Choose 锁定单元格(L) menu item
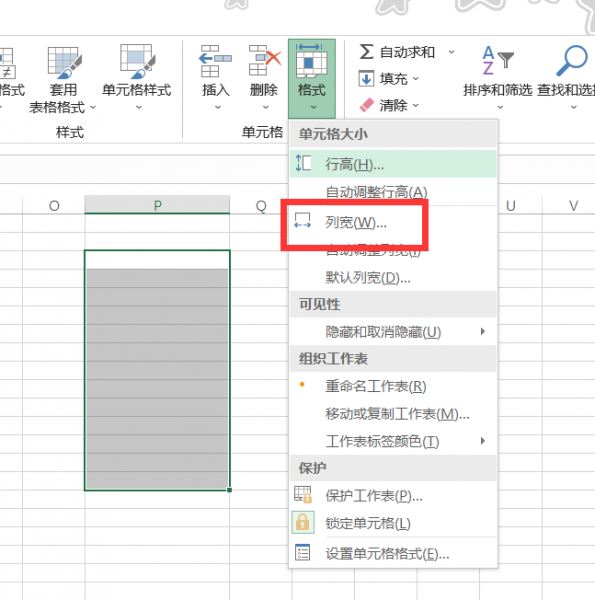Screen dimensions: 595x600 pos(393,523)
